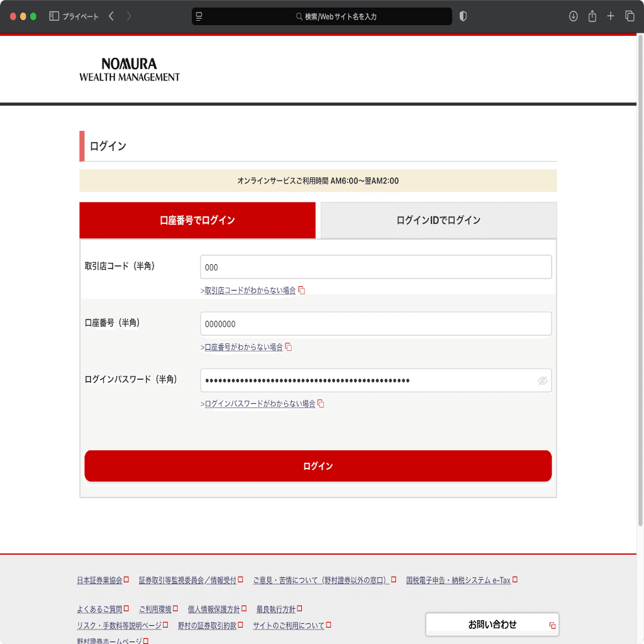The height and width of the screenshot is (644, 644).
Task: Open the 口座番号がわからない場合 link
Action: tap(243, 347)
